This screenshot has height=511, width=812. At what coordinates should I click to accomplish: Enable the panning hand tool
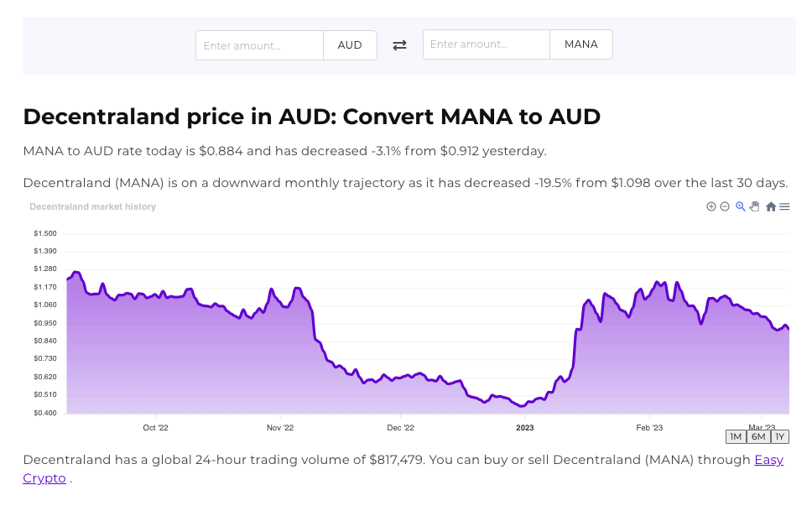754,206
